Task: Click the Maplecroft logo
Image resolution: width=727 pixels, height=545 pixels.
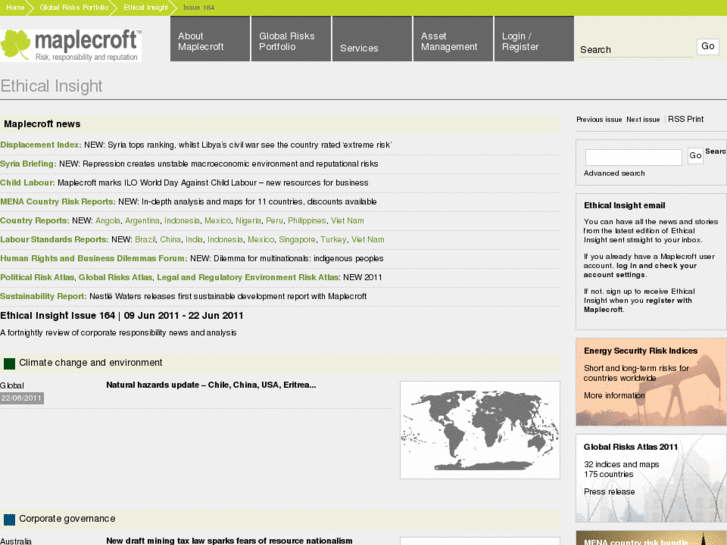Action: [x=71, y=45]
